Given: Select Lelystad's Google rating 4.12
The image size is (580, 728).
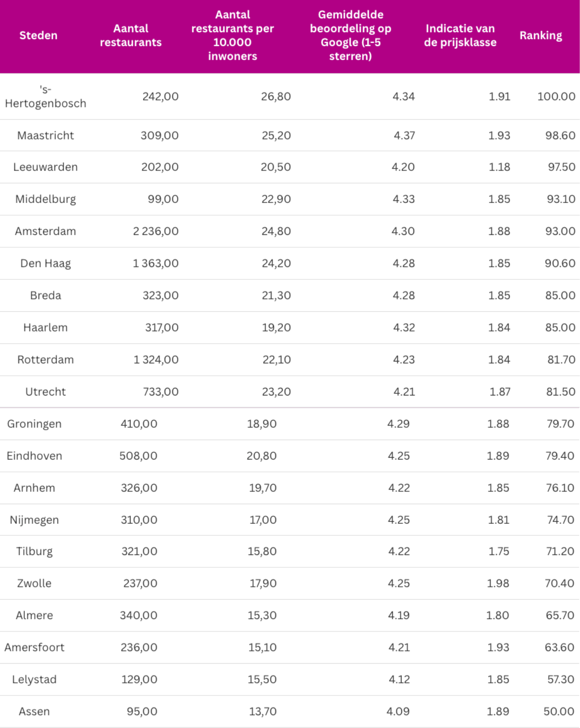Looking at the screenshot, I should tap(399, 679).
